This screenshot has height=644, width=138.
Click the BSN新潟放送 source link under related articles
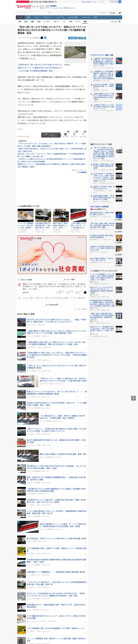[82, 172]
